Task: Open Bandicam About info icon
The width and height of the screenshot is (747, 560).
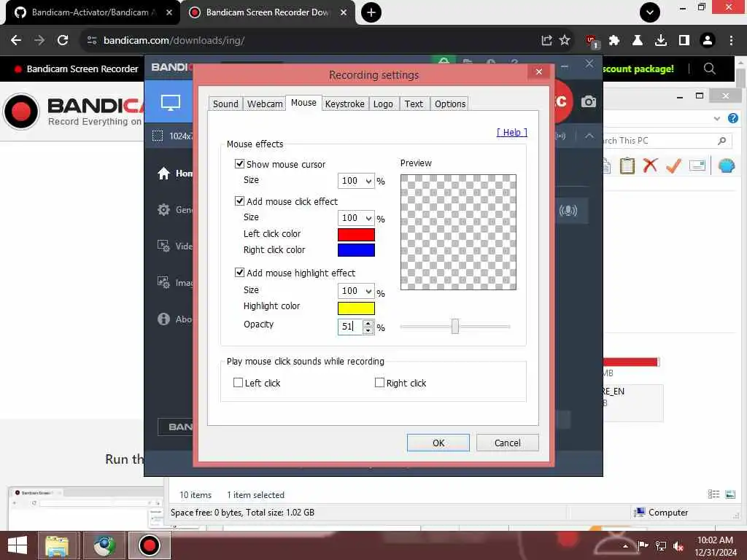Action: [x=163, y=319]
